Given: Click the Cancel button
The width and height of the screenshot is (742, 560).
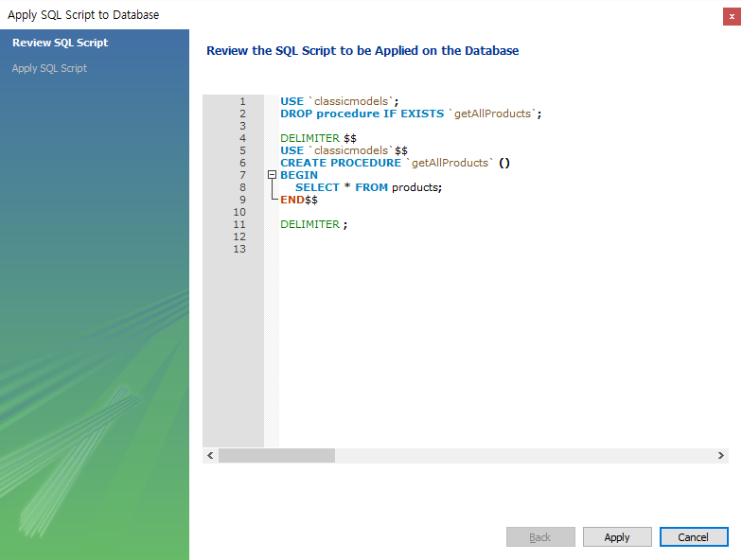Looking at the screenshot, I should click(694, 537).
